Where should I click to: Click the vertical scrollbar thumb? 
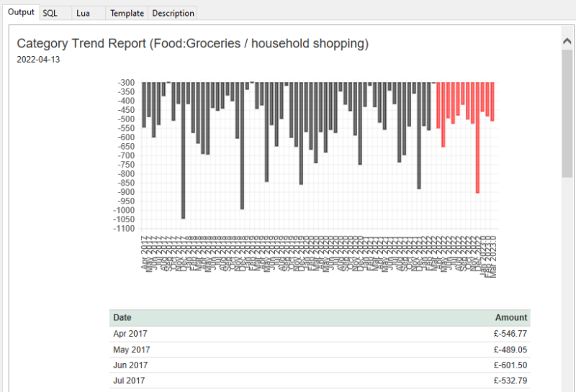tap(567, 111)
